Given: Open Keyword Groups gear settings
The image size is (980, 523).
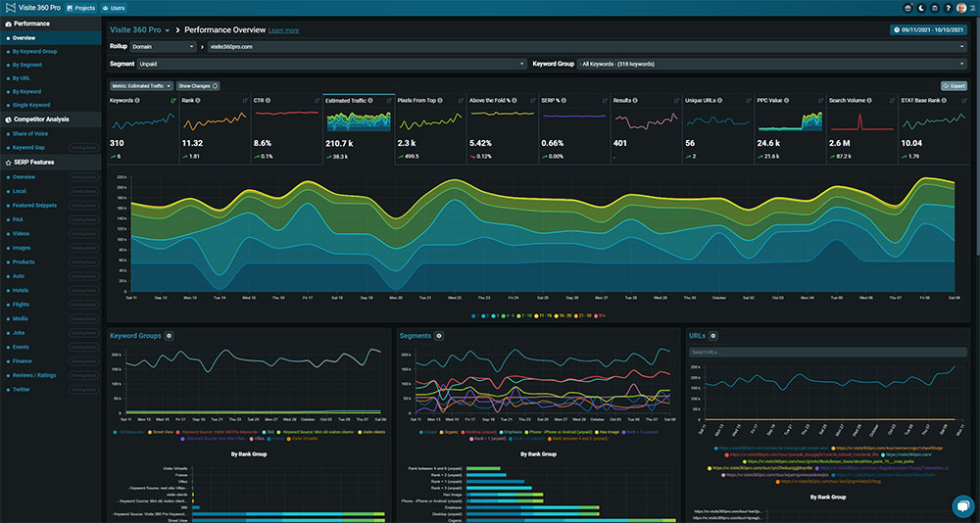Looking at the screenshot, I should click(x=169, y=336).
